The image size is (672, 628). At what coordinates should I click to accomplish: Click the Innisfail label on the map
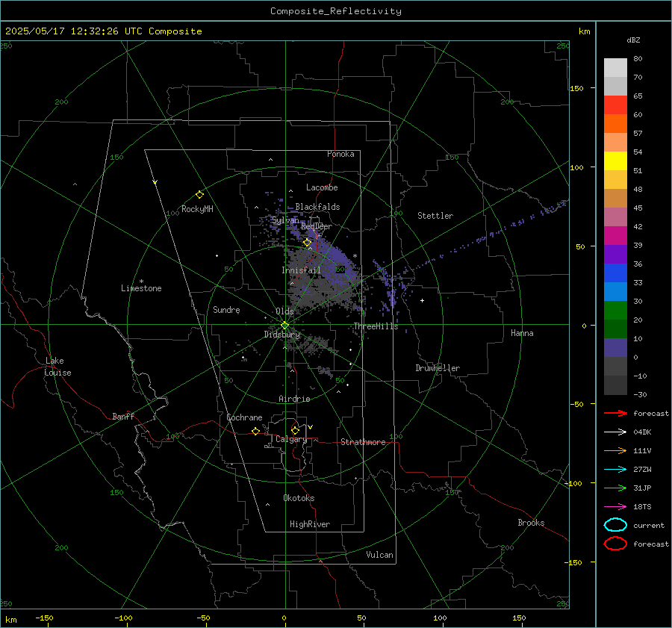[301, 270]
